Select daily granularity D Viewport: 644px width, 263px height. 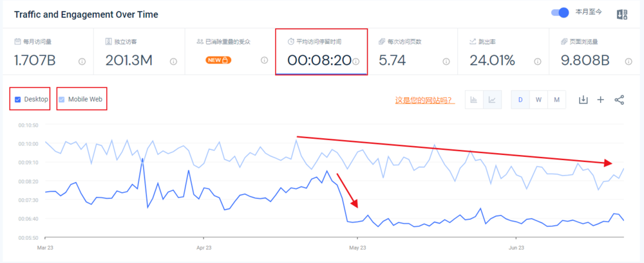[x=520, y=100]
